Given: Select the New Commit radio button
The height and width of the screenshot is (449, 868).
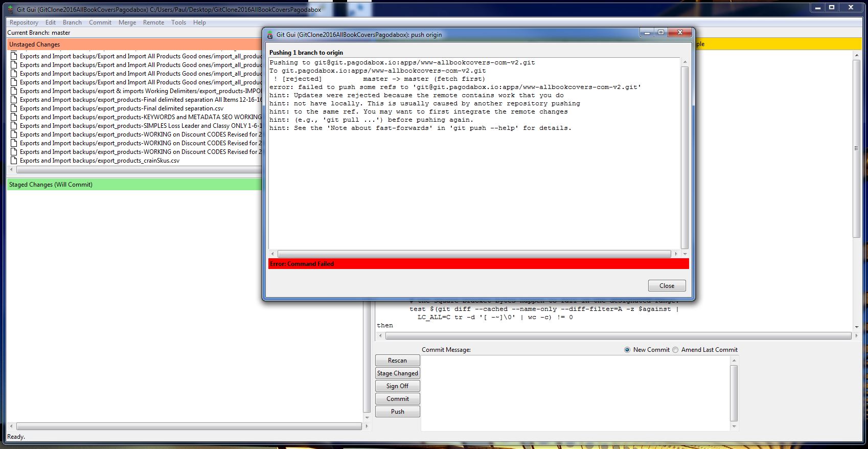Looking at the screenshot, I should pyautogui.click(x=627, y=350).
